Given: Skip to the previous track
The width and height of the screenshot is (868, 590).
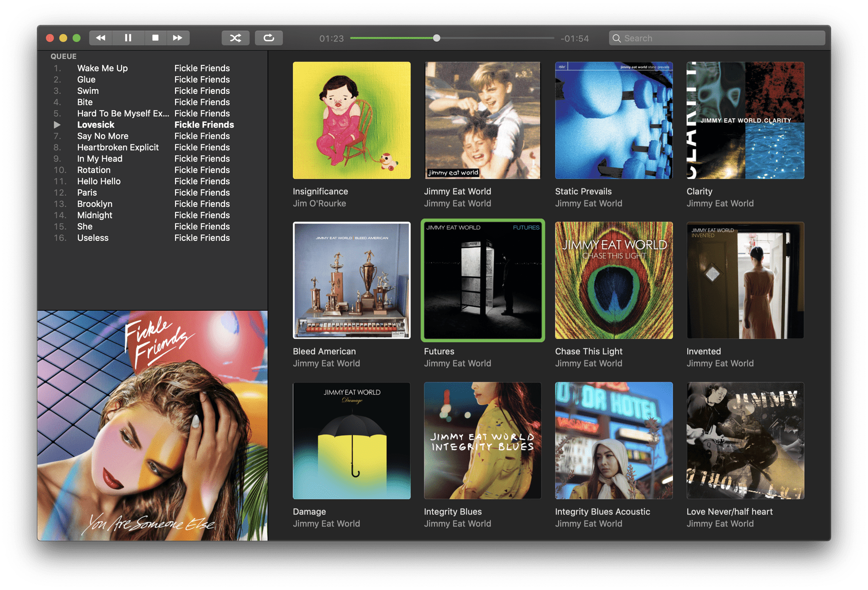Looking at the screenshot, I should [100, 38].
